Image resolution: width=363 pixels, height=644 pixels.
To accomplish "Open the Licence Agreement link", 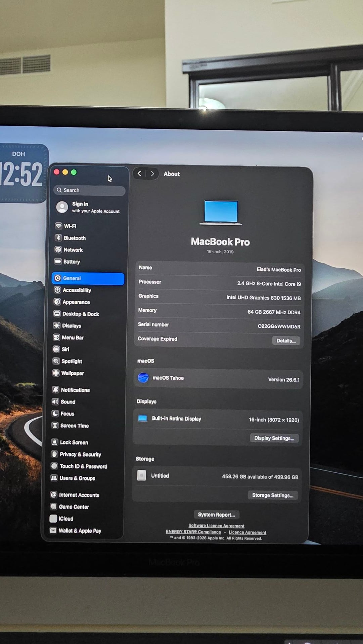I will point(247,532).
